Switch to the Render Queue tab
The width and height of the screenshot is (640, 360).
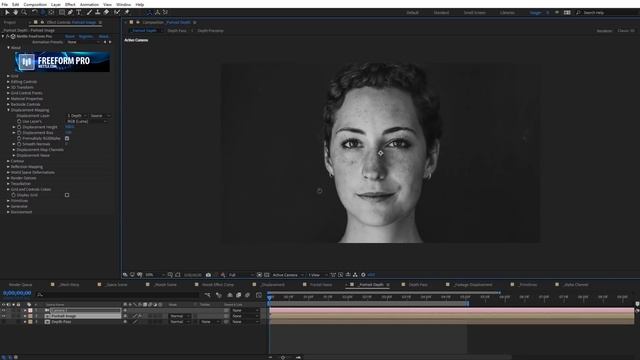point(20,285)
